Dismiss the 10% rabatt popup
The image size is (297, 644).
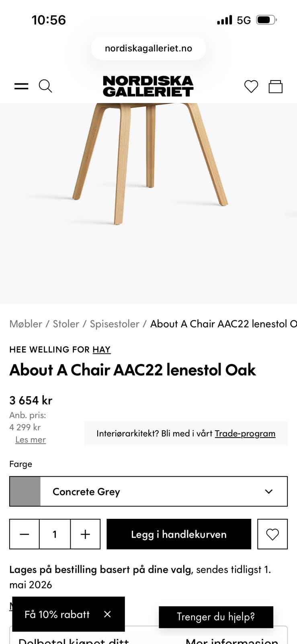click(107, 614)
